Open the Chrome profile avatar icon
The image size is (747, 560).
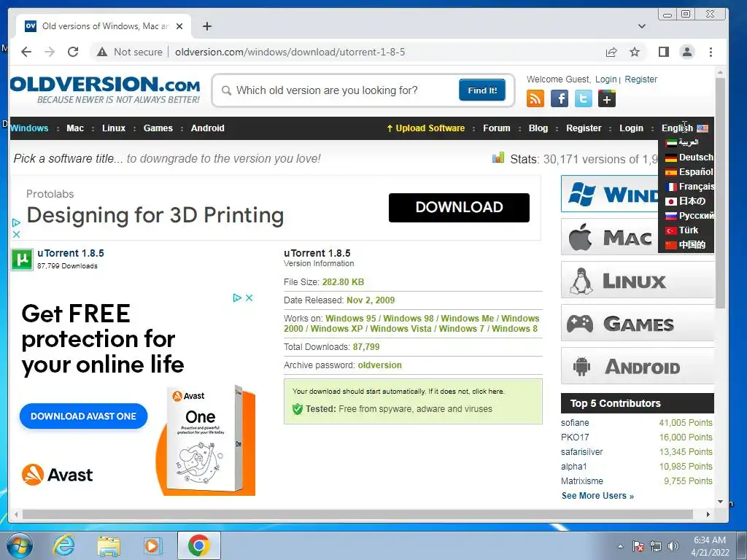(x=687, y=52)
